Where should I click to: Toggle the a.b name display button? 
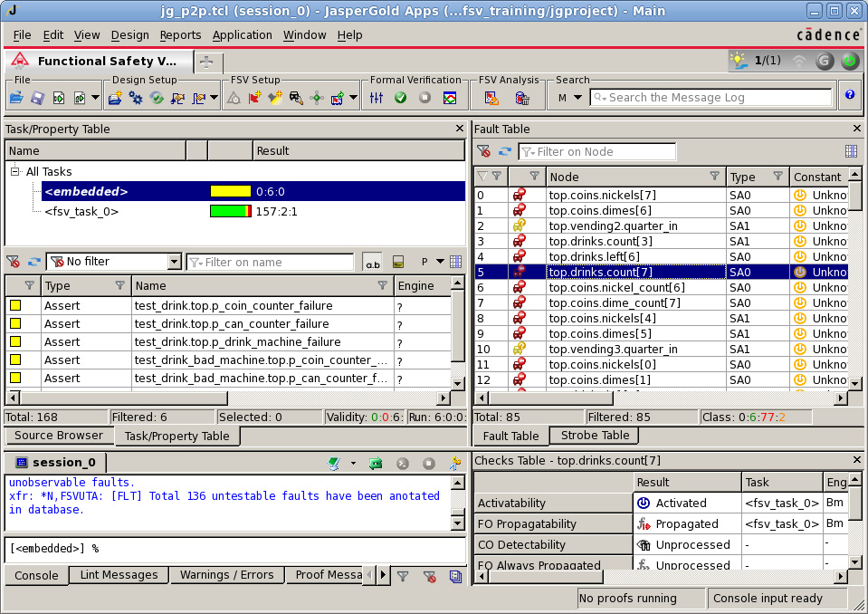373,262
